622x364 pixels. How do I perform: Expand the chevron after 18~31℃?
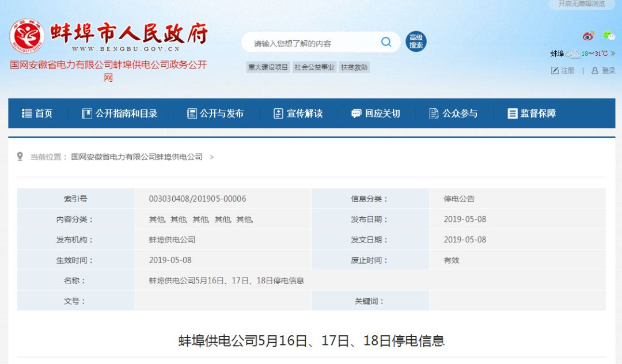pos(613,53)
